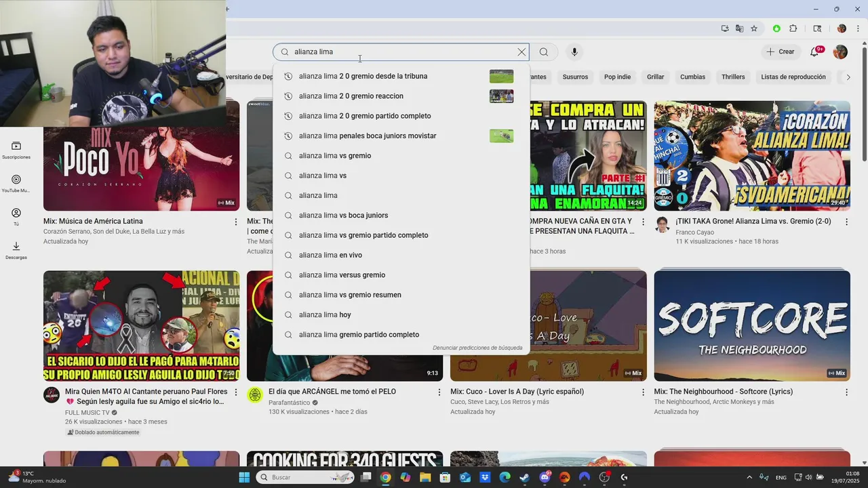Viewport: 868px width, 488px height.
Task: Open the SOFTCORE The Neighbourhood thumbnail
Action: [x=752, y=326]
